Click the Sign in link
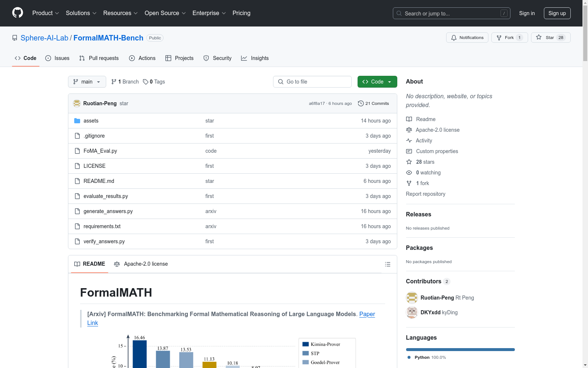Image resolution: width=588 pixels, height=368 pixels. tap(527, 13)
